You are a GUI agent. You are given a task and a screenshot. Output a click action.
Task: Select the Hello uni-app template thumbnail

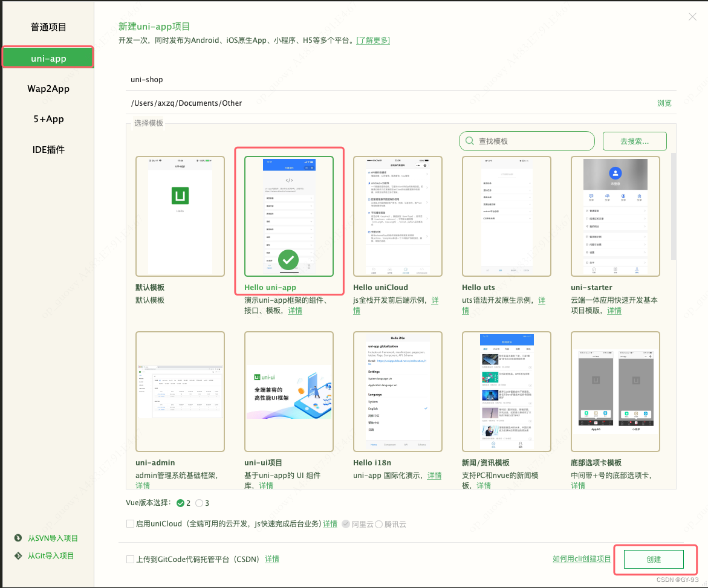289,216
